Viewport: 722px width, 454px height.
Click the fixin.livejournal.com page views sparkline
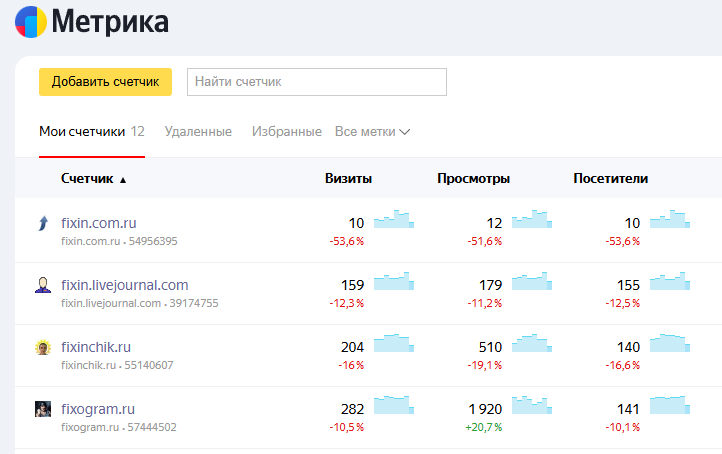pos(532,281)
